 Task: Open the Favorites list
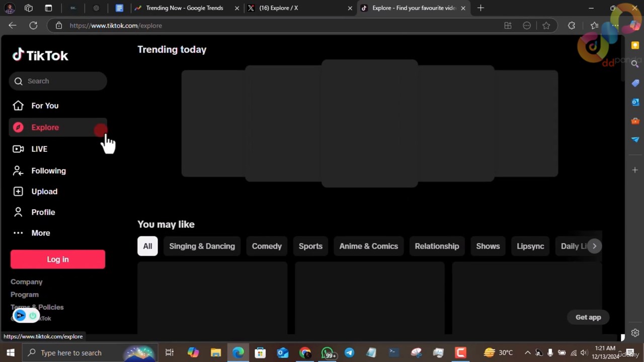pos(595,26)
